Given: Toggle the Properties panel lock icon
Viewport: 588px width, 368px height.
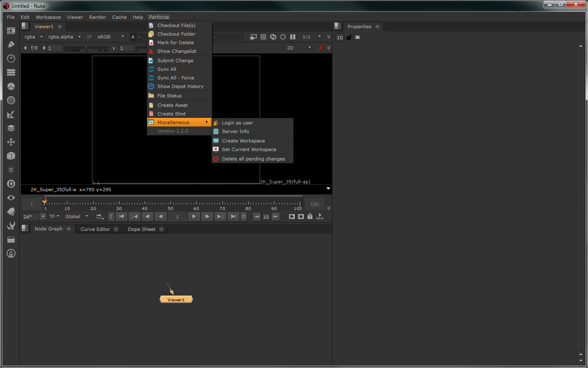Looking at the screenshot, I should pos(349,37).
